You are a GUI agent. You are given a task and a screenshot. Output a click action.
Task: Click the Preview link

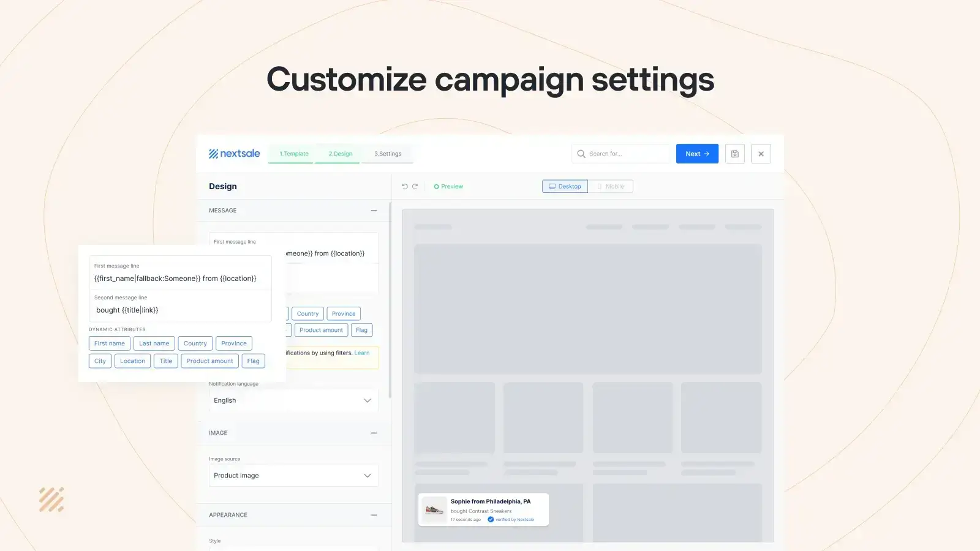[x=448, y=186]
